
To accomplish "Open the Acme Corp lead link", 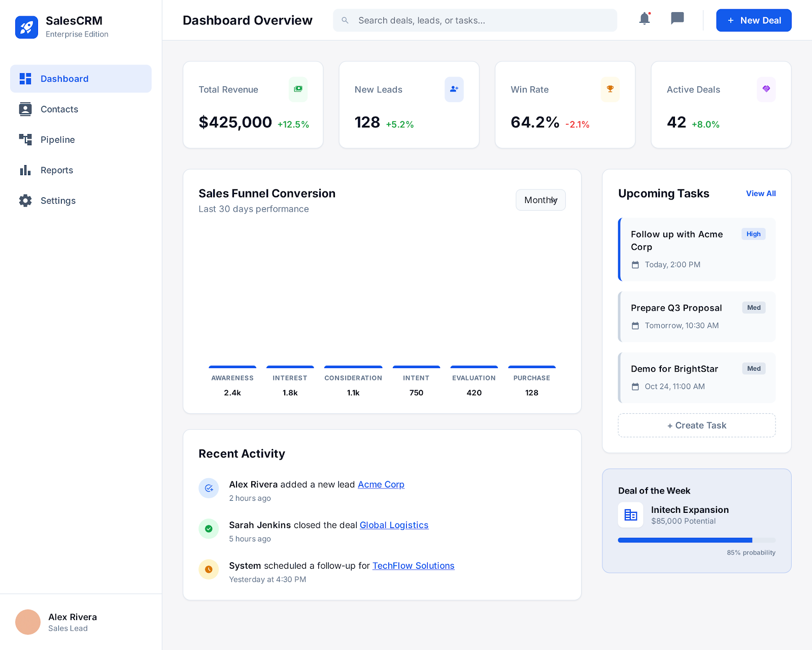I will coord(381,484).
